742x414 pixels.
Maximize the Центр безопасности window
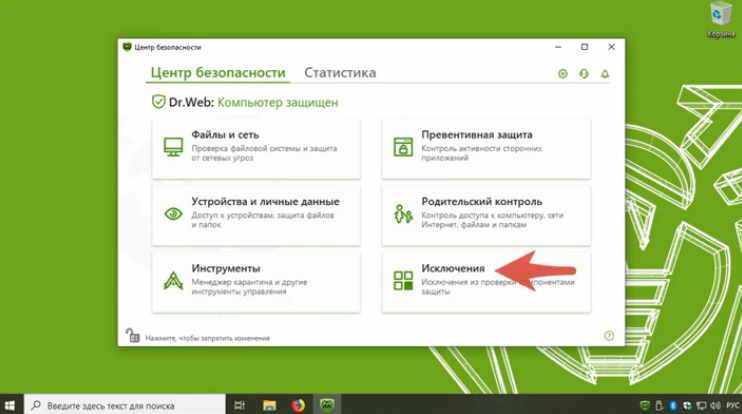[585, 47]
